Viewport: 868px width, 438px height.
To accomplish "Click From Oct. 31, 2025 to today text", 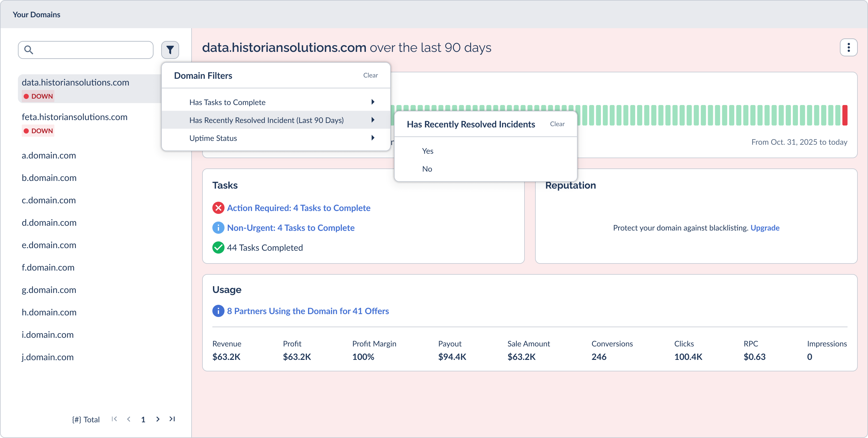I will tap(799, 142).
